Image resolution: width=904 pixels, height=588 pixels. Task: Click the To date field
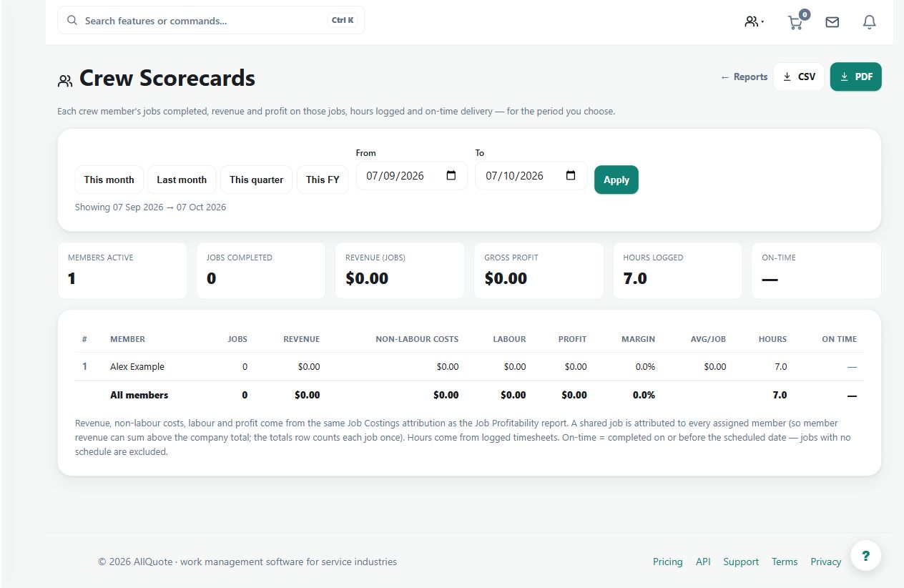coord(531,175)
